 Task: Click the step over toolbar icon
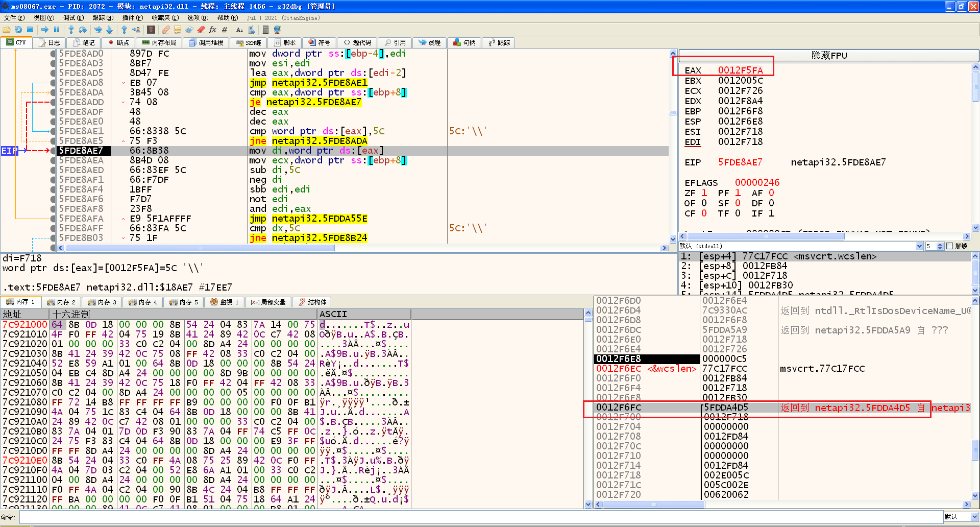coord(83,30)
